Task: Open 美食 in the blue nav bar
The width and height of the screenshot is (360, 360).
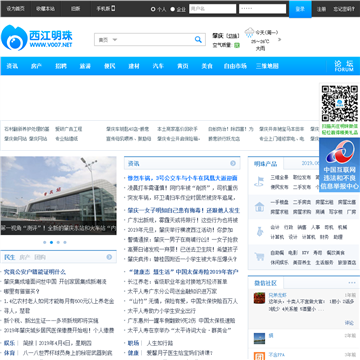Action: [207, 66]
